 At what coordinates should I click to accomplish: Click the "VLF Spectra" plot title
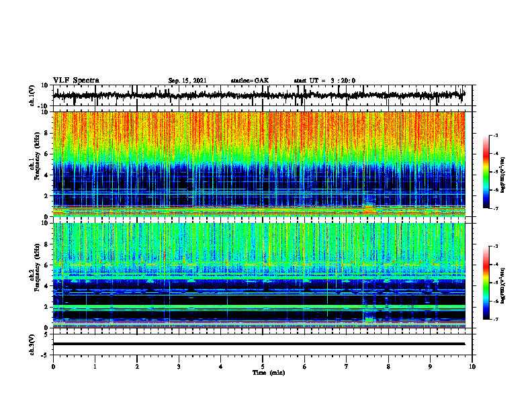[76, 81]
